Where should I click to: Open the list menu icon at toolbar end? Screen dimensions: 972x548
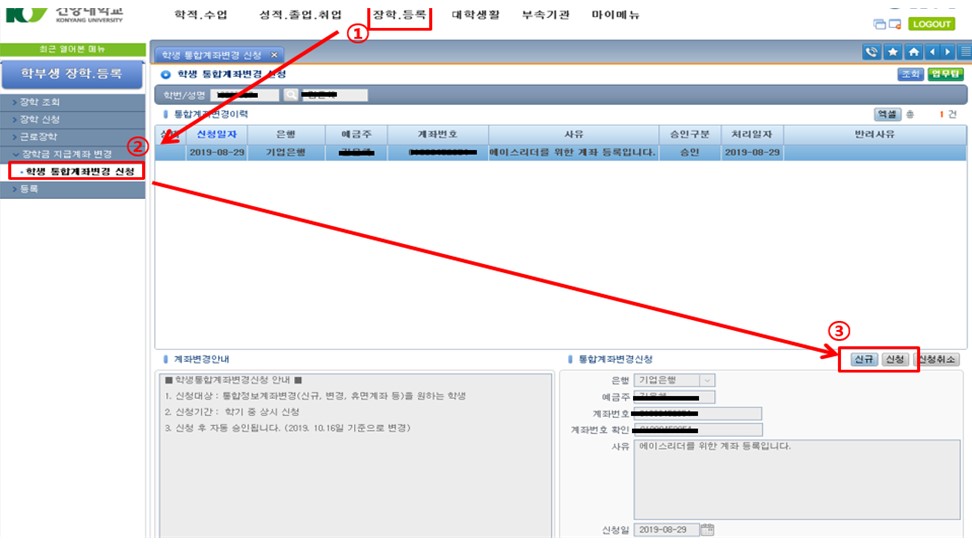pos(964,53)
